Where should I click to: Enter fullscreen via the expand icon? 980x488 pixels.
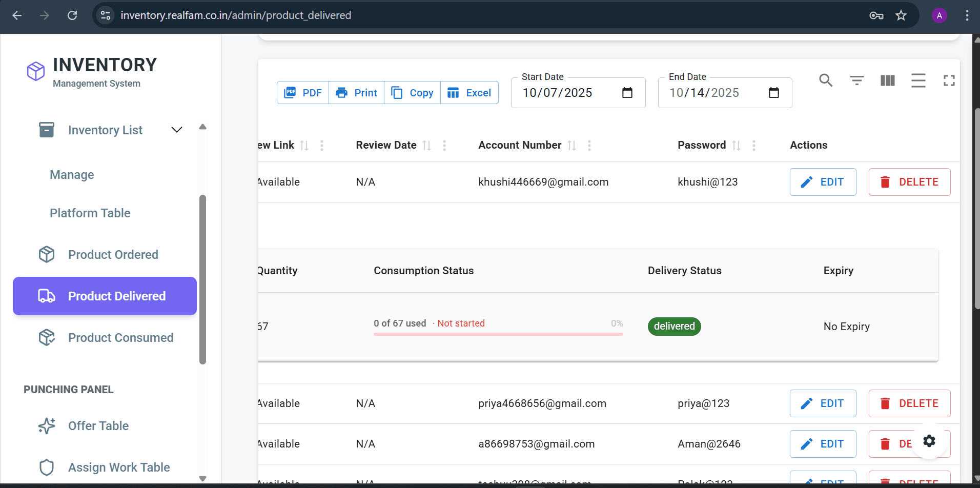(x=949, y=80)
